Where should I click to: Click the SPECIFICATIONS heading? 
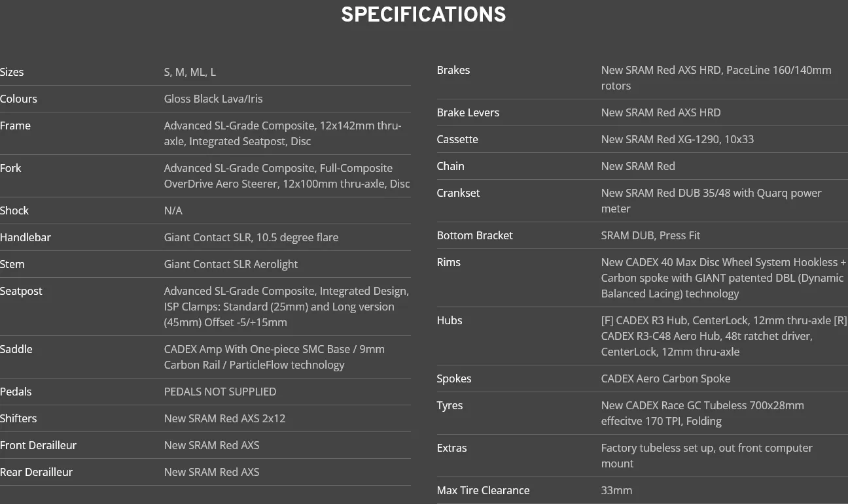(423, 15)
